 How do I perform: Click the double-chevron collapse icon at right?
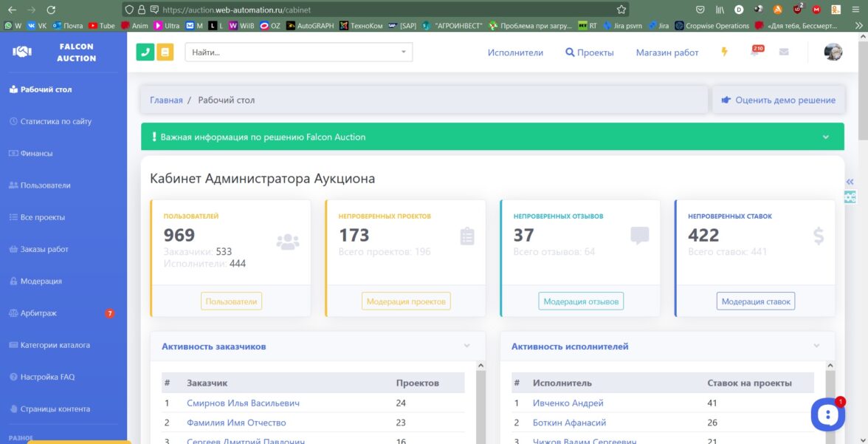(x=850, y=182)
